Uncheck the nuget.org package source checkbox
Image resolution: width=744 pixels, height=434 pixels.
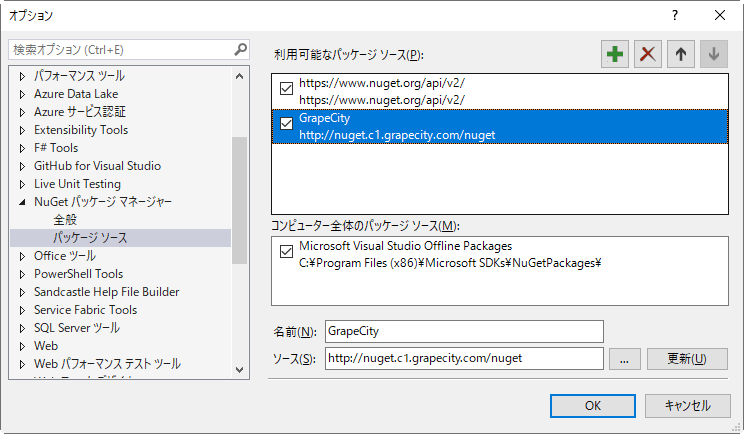[x=287, y=90]
